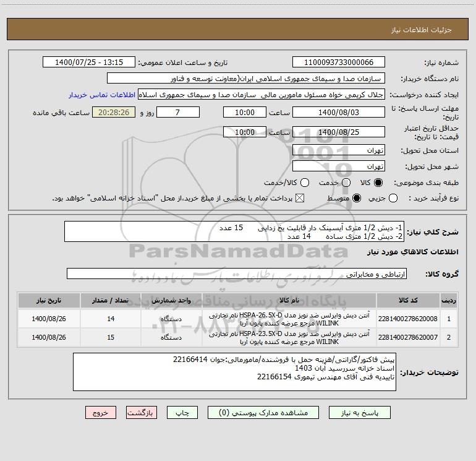Click the price validity hour field 10:00
This screenshot has height=461, width=476.
click(245, 132)
